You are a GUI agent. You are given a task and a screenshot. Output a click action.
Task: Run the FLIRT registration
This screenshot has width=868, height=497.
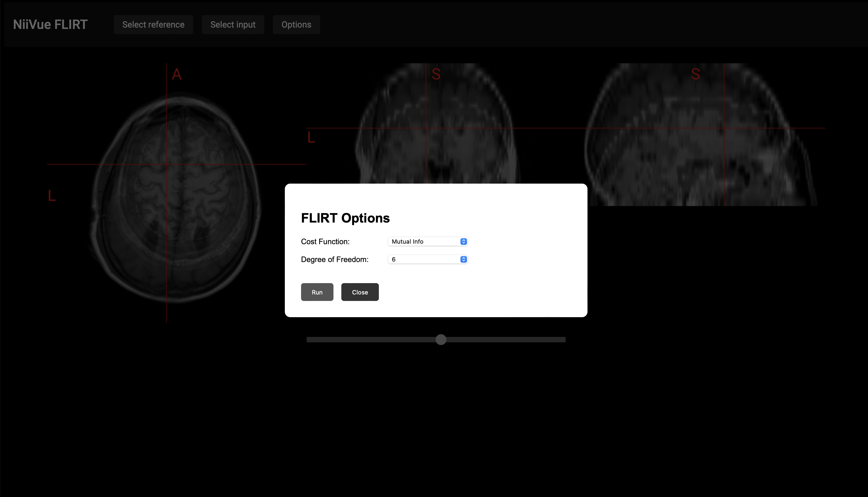click(317, 292)
